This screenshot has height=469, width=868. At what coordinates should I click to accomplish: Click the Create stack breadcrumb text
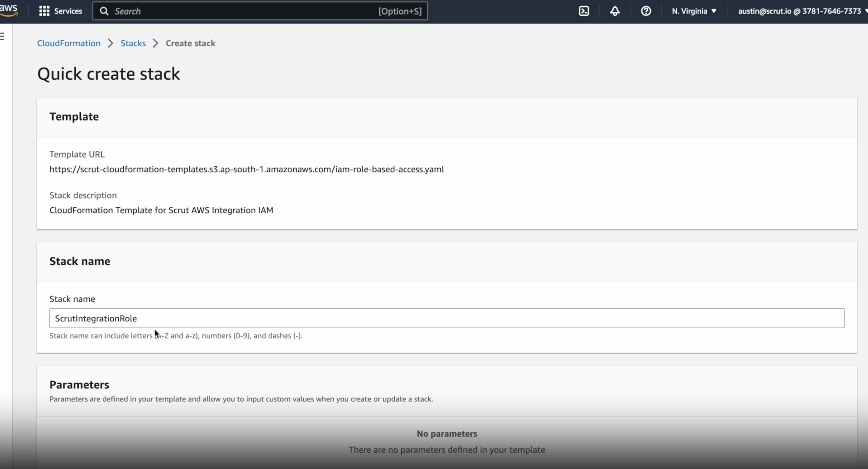click(x=190, y=43)
